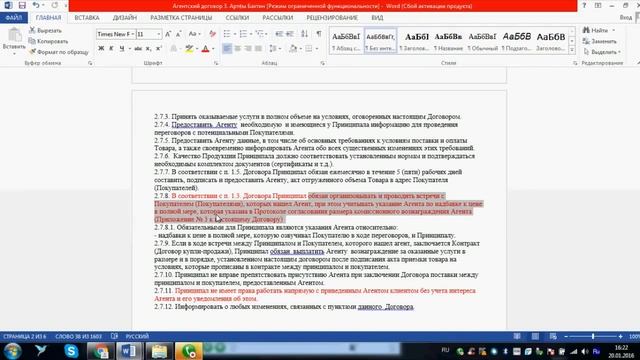Apply red font color
The height and width of the screenshot is (360, 640).
205,49
